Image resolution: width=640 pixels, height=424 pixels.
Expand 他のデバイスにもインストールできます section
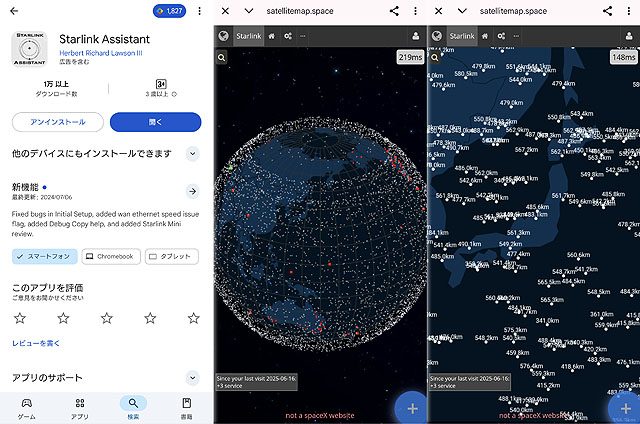(x=193, y=154)
